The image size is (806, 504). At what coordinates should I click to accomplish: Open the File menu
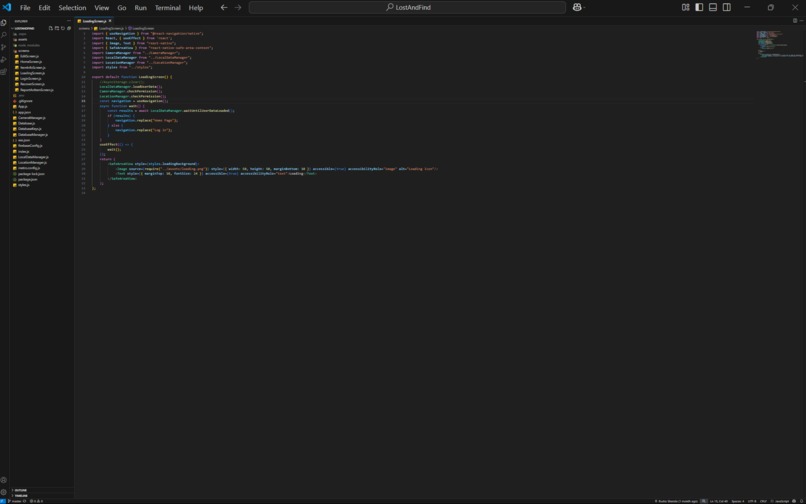pos(25,8)
